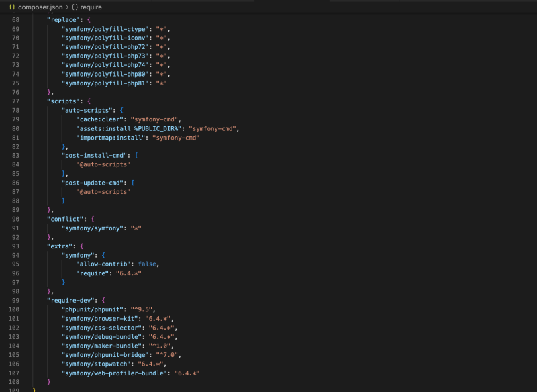The width and height of the screenshot is (537, 392).
Task: Click the curly-braces file icon in breadcrumb
Action: (12, 7)
